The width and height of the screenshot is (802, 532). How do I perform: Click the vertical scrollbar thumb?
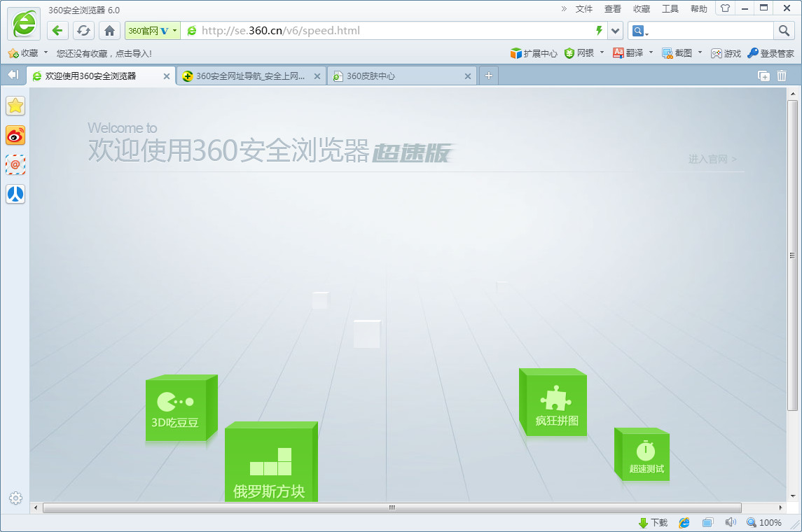(x=792, y=255)
